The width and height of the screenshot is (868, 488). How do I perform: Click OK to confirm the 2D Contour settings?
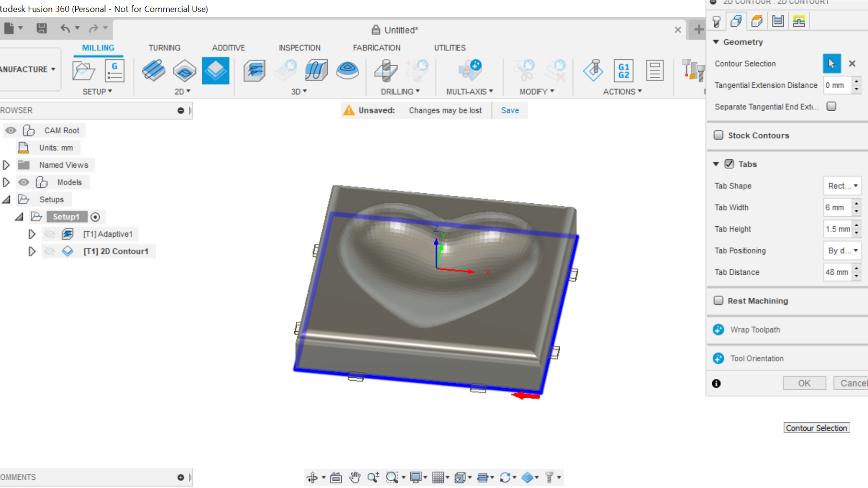pos(804,383)
